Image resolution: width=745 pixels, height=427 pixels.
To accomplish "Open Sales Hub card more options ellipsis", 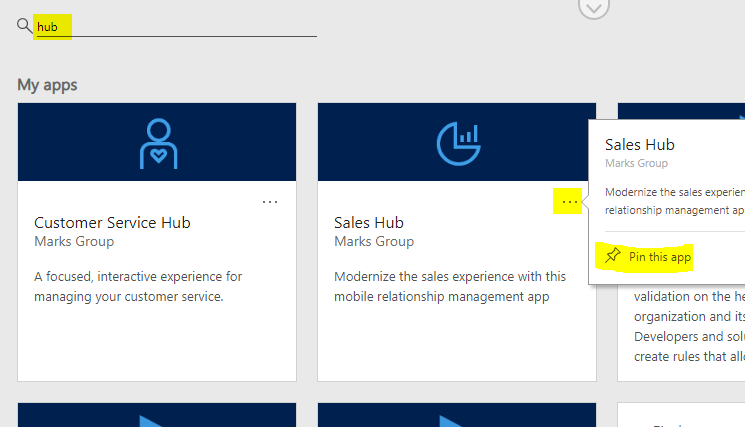I will click(569, 202).
